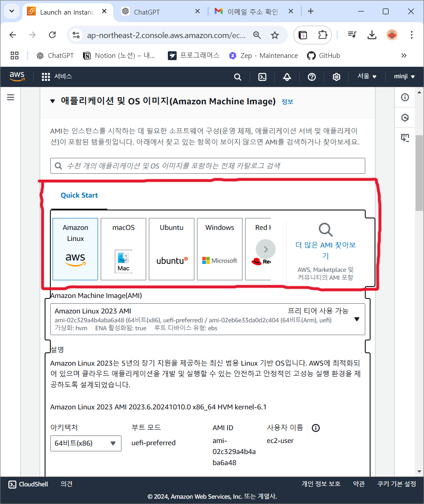424x504 pixels.
Task: Collapse the 애플리케이션 및 OS 이미지 section
Action: [x=53, y=101]
